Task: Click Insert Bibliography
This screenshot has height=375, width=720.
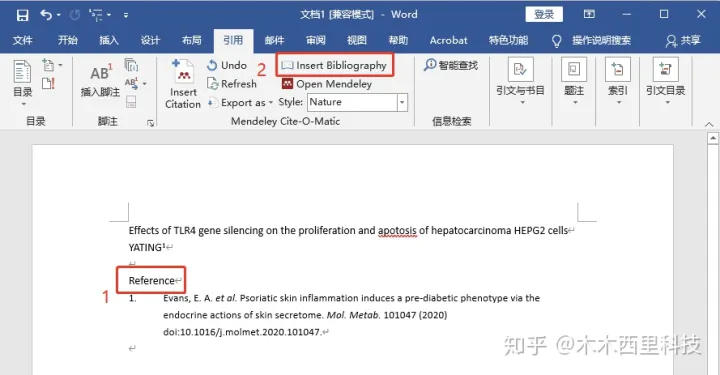Action: (x=334, y=66)
